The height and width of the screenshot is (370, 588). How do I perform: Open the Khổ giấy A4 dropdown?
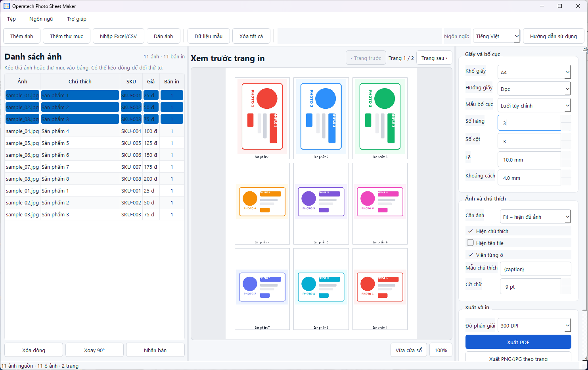tap(534, 72)
